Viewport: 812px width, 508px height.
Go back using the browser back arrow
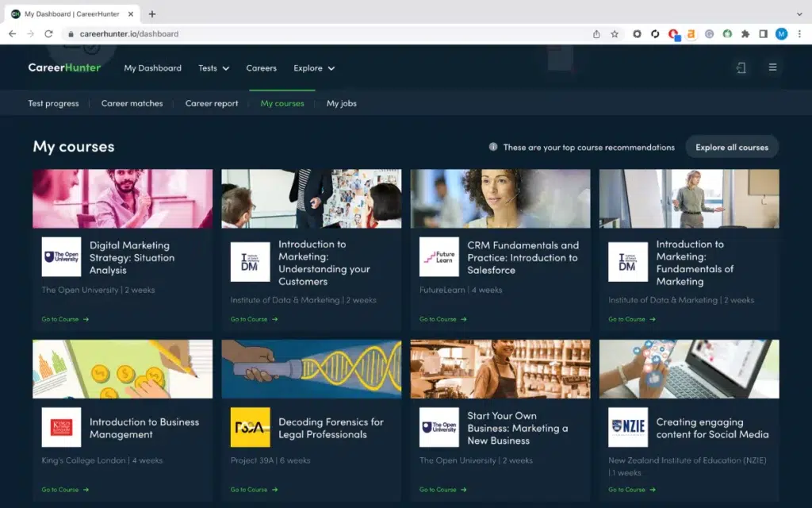(x=13, y=33)
